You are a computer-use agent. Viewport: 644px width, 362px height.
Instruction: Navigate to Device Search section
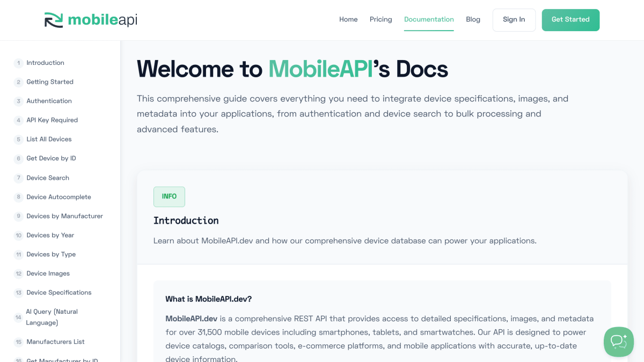[48, 178]
